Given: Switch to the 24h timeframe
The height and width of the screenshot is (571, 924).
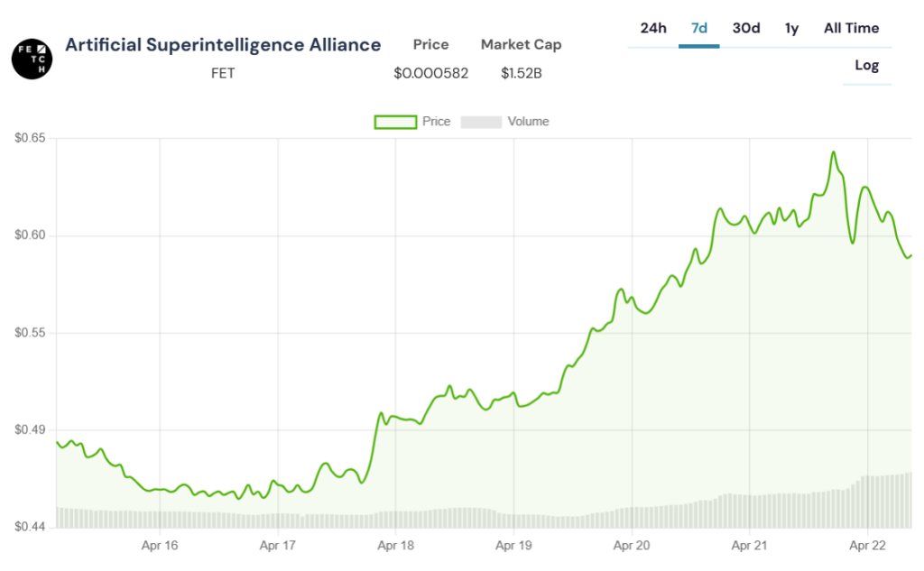Looking at the screenshot, I should click(x=653, y=28).
